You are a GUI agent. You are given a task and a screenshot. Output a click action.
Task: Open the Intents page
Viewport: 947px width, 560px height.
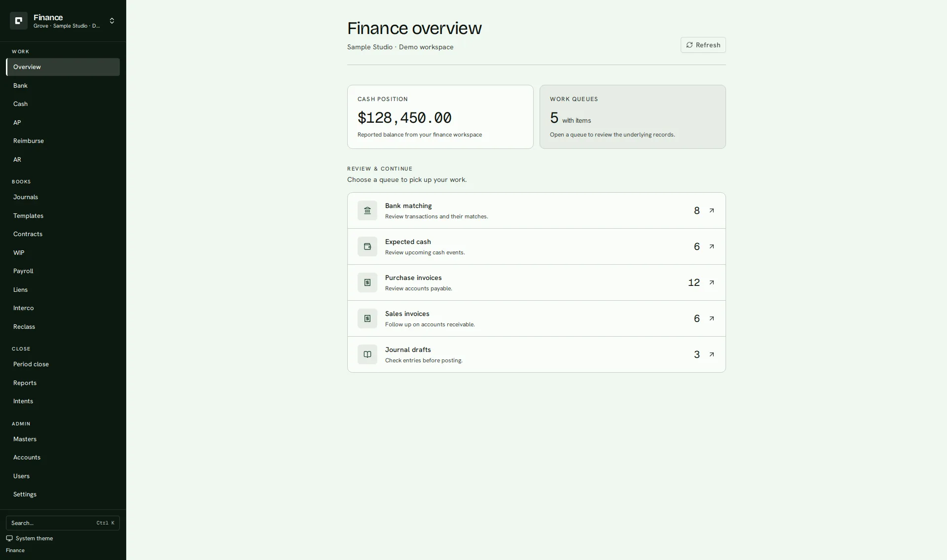(63, 401)
